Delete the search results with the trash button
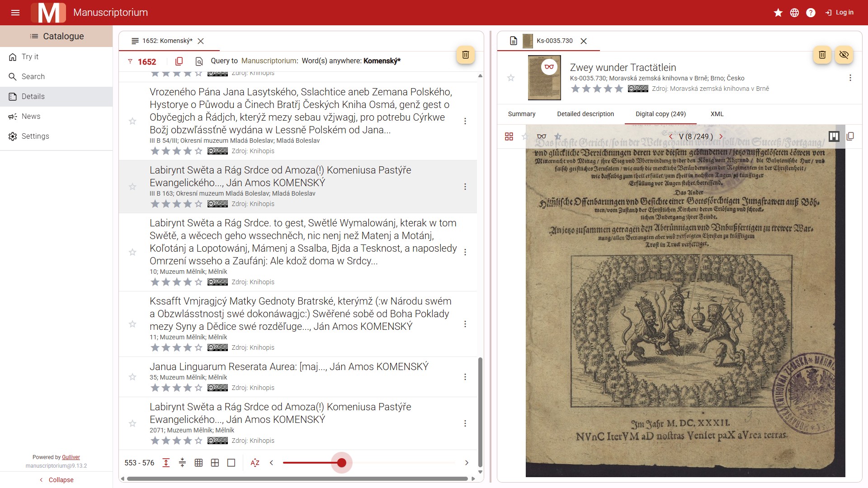Image resolution: width=868 pixels, height=488 pixels. (465, 55)
